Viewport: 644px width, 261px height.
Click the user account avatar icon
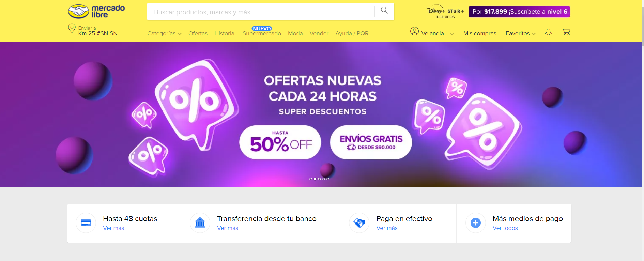[x=414, y=31]
